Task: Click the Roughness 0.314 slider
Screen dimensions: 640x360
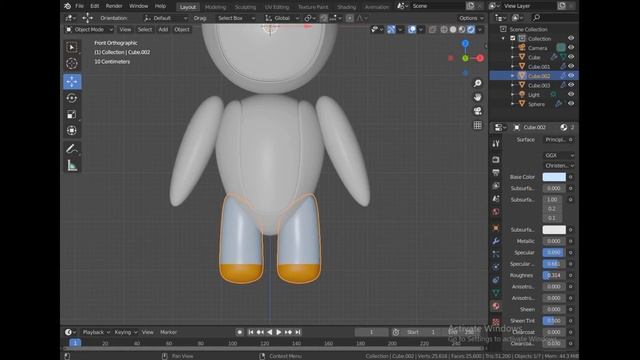Action: [554, 275]
